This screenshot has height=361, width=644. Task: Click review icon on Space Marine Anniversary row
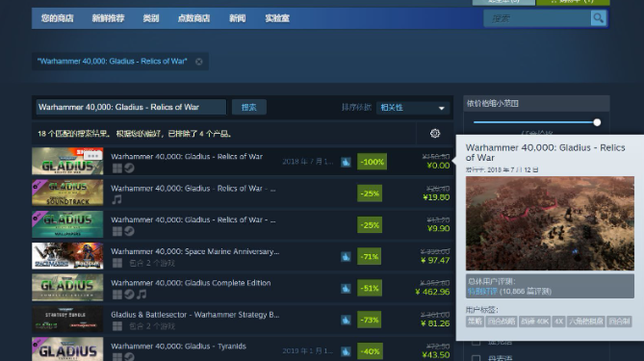346,257
